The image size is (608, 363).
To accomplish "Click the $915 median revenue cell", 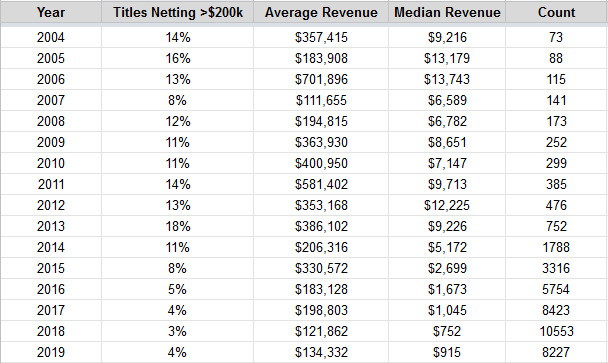I will tap(447, 352).
